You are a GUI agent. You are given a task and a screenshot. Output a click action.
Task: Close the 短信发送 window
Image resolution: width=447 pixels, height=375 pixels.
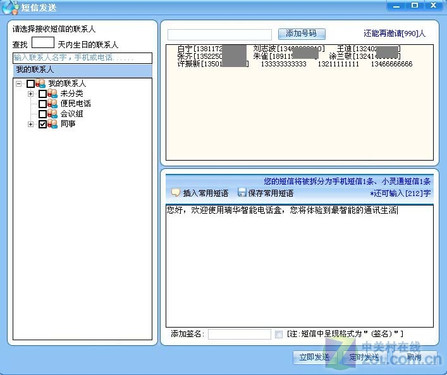click(433, 6)
